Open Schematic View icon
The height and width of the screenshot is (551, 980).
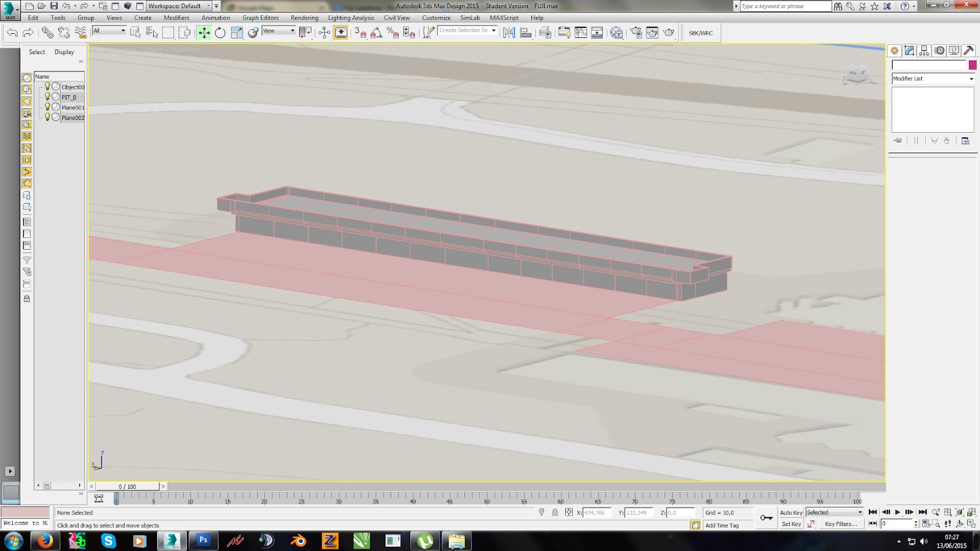click(597, 33)
